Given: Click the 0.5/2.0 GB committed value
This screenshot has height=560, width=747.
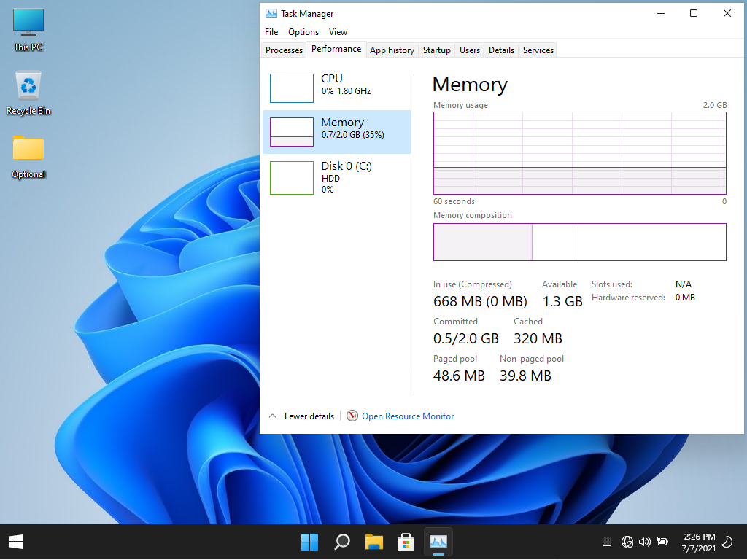Looking at the screenshot, I should [466, 338].
